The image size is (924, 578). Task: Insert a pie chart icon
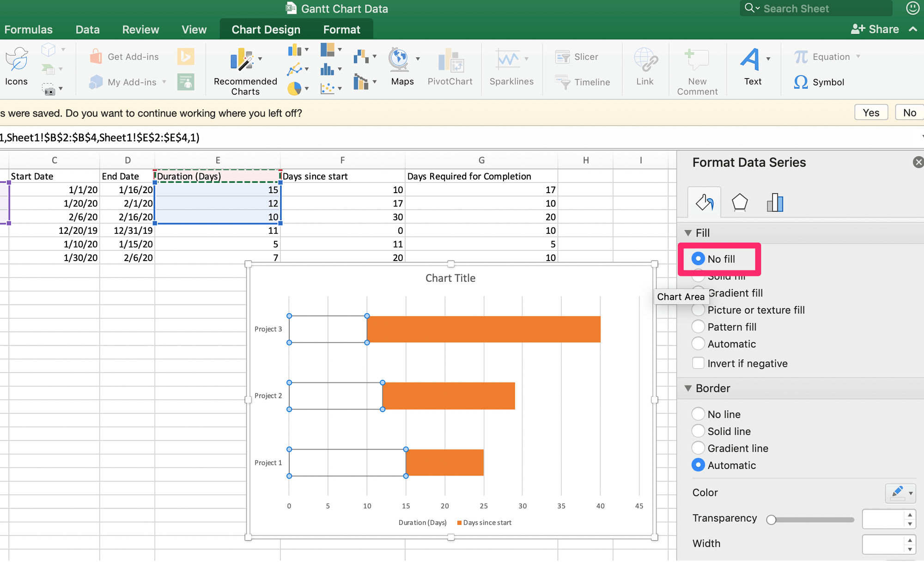tap(294, 88)
